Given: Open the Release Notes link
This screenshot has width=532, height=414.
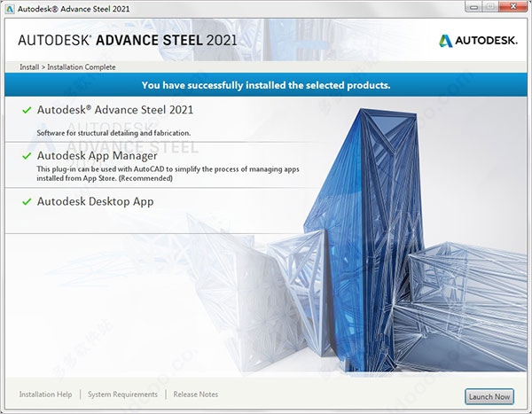Looking at the screenshot, I should coord(195,394).
